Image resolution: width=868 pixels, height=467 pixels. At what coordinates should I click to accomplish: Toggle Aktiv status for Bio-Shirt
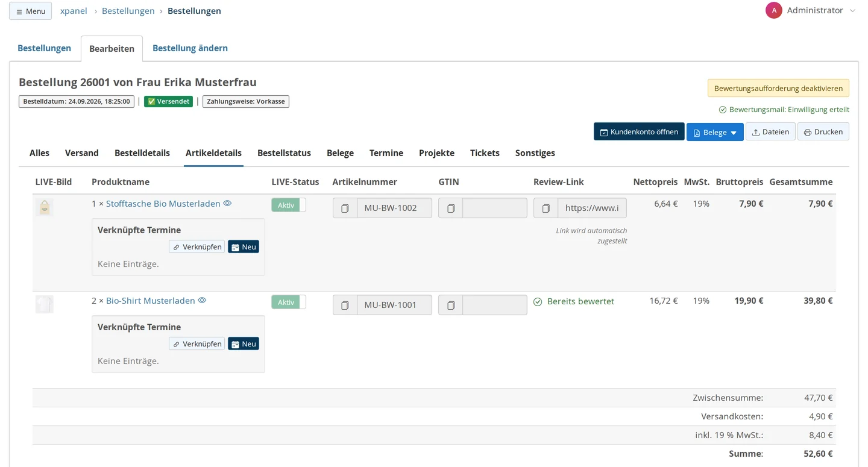[x=289, y=302]
